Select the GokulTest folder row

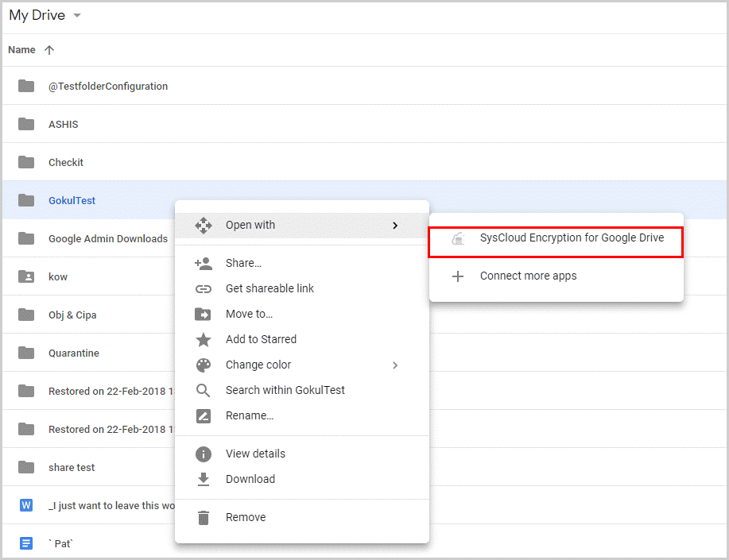[72, 200]
